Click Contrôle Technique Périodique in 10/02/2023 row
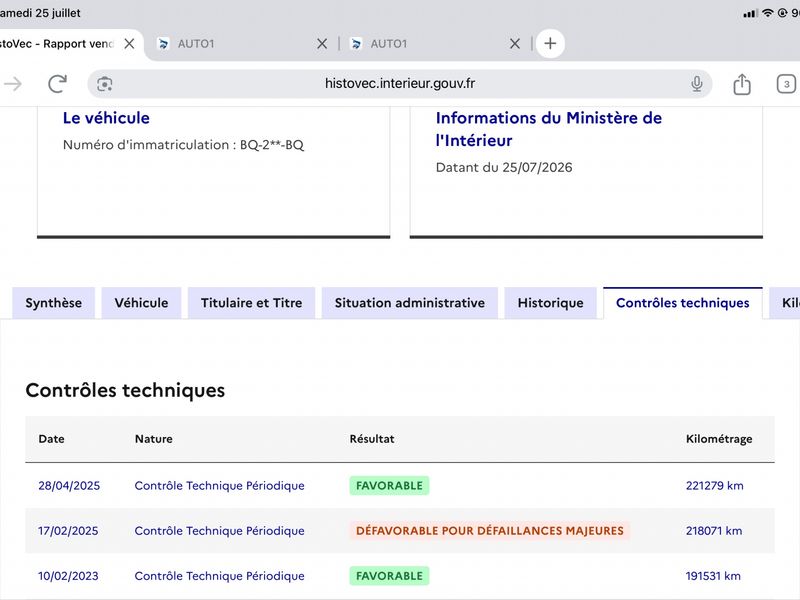The height and width of the screenshot is (600, 800). [219, 576]
